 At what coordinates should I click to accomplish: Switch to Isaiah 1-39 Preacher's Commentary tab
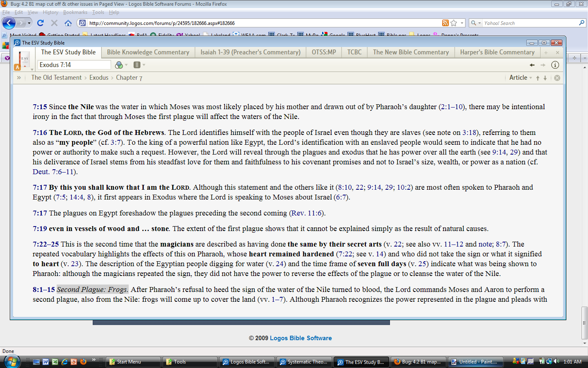(250, 52)
